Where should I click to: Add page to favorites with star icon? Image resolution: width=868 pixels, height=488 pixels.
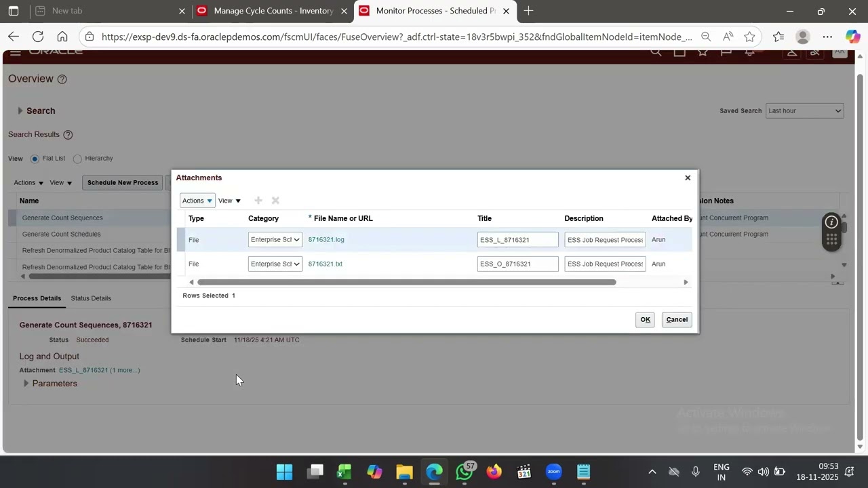pyautogui.click(x=749, y=37)
